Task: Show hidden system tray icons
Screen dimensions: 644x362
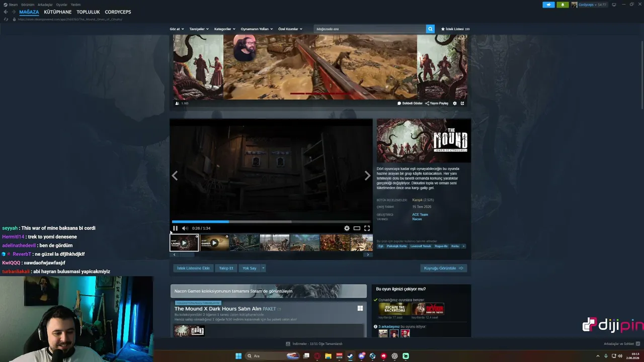Action: click(x=598, y=356)
